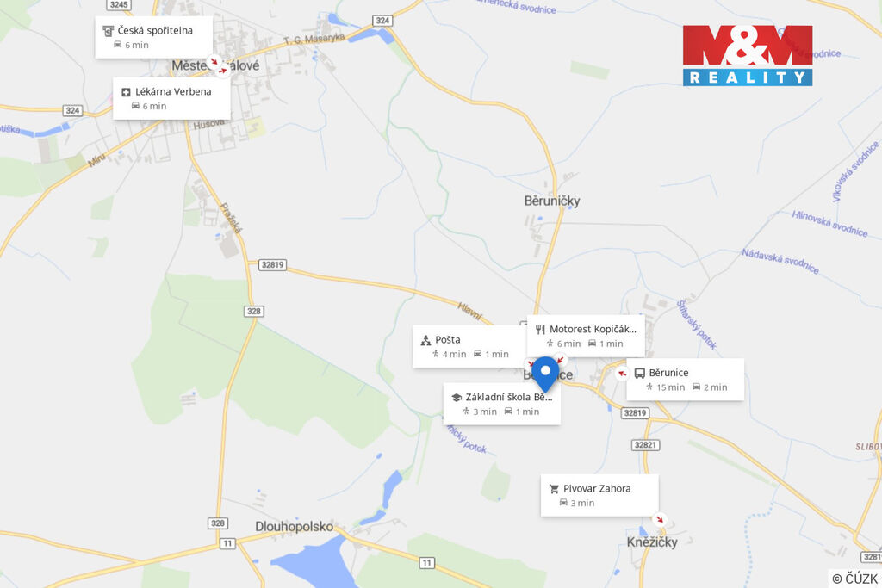Select the Pošta post office icon
Screen dimensions: 882x588
425,340
